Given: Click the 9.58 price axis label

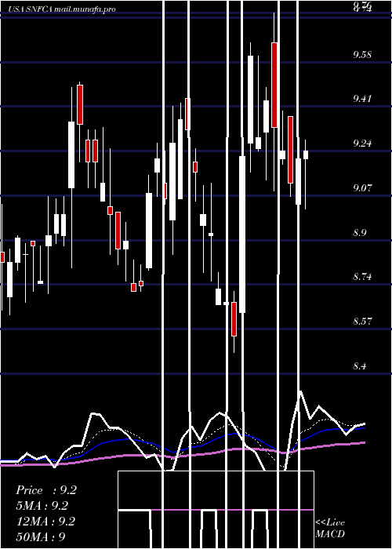Looking at the screenshot, I should 362,54.
